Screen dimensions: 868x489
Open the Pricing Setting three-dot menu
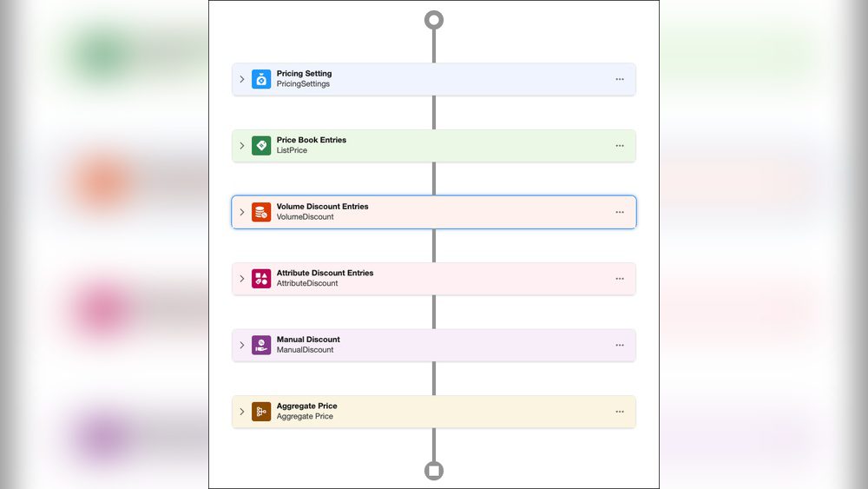tap(620, 79)
